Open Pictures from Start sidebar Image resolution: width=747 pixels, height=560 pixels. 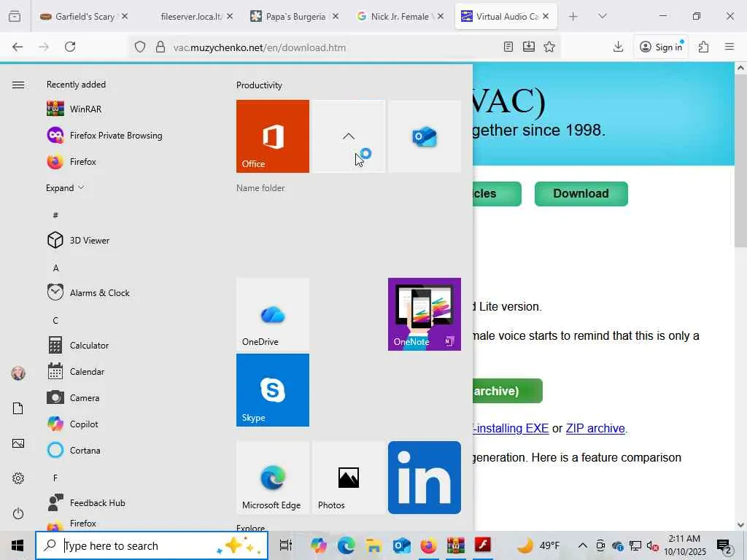pos(18,443)
